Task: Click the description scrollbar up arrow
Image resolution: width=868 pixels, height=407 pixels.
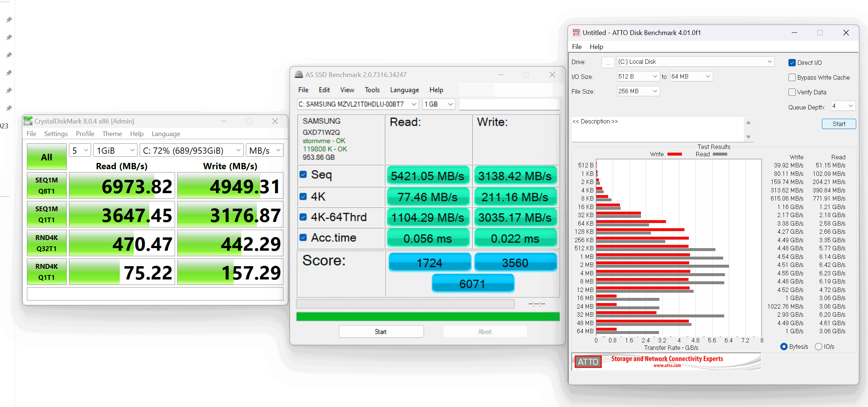Action: [748, 123]
